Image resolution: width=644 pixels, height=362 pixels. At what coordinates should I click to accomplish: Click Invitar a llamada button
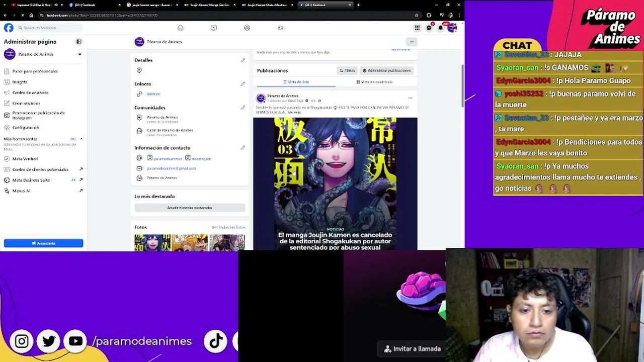click(x=413, y=348)
